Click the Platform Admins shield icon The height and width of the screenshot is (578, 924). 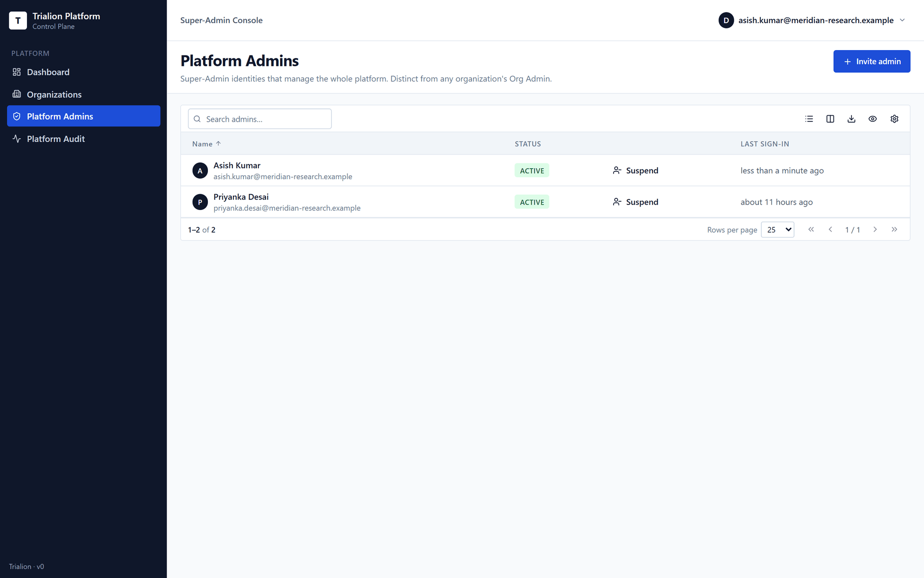coord(17,116)
